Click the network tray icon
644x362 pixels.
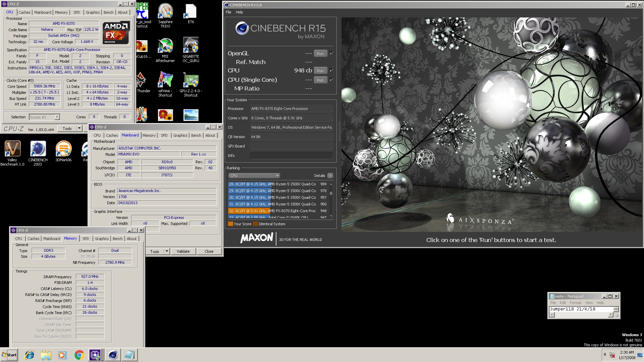[x=612, y=355]
